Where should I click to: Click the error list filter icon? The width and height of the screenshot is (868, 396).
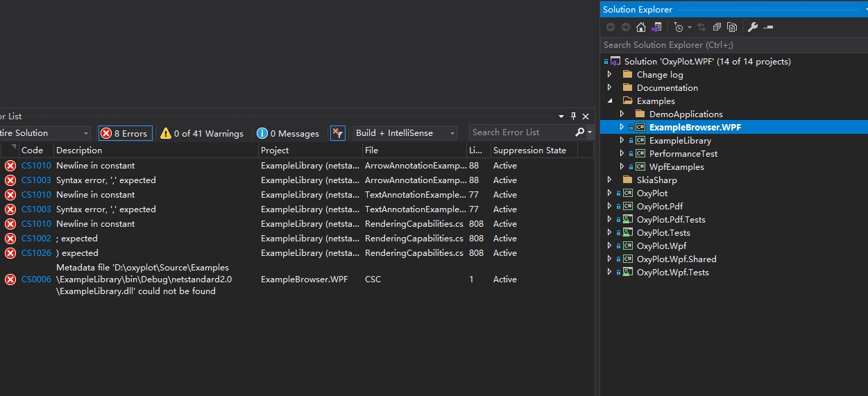[x=337, y=133]
